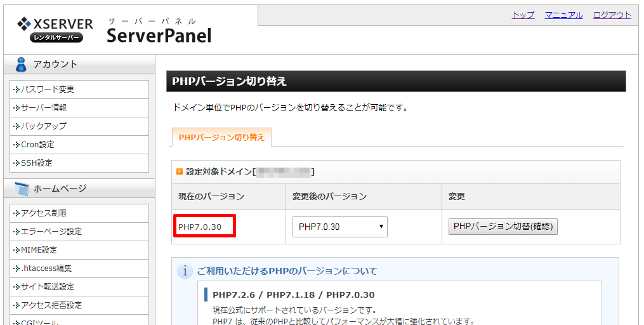Open the トップ link
The image size is (644, 325).
click(523, 15)
